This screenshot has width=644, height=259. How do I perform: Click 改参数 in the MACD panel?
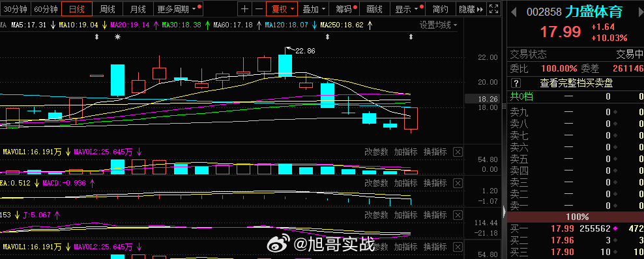tap(376, 183)
